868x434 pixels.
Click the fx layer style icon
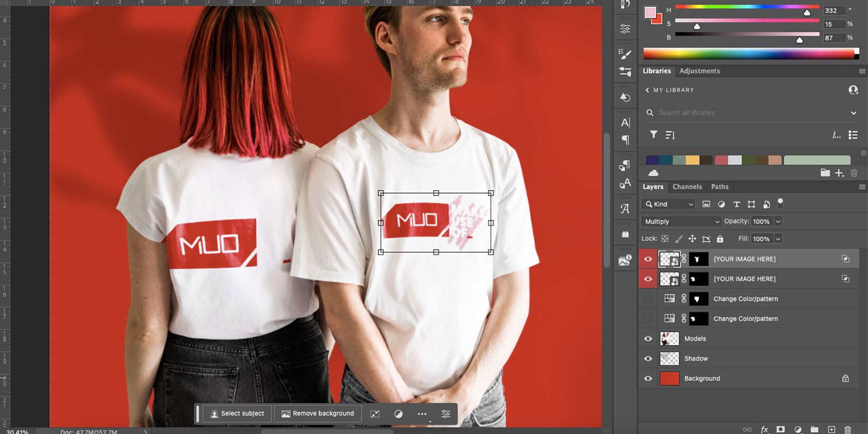coord(764,429)
